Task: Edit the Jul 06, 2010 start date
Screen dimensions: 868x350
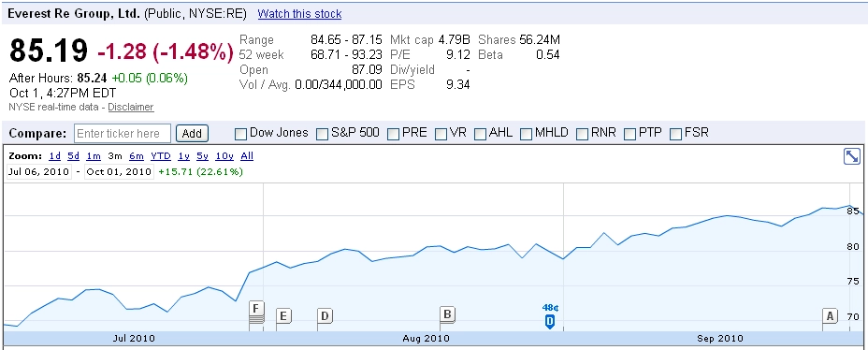Action: coord(38,171)
